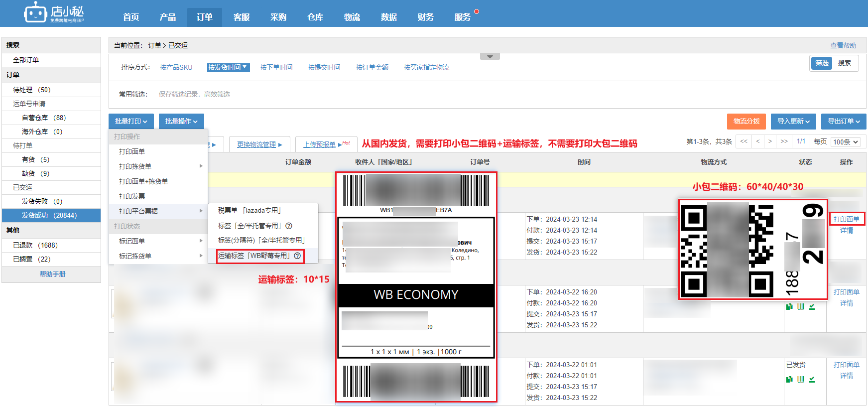Click the barcode icon in the 已发货 row
This screenshot has height=407, width=868.
(801, 380)
